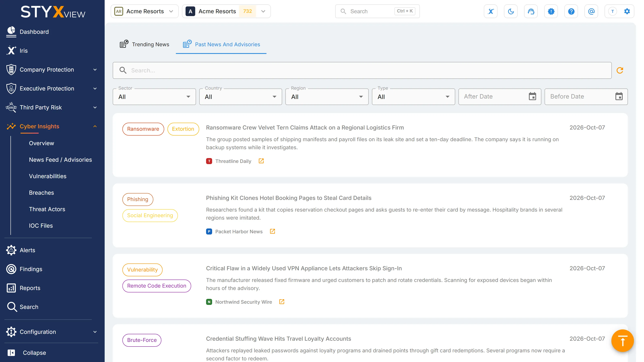Image resolution: width=644 pixels, height=362 pixels.
Task: Click the Social Engineering tag
Action: point(150,215)
